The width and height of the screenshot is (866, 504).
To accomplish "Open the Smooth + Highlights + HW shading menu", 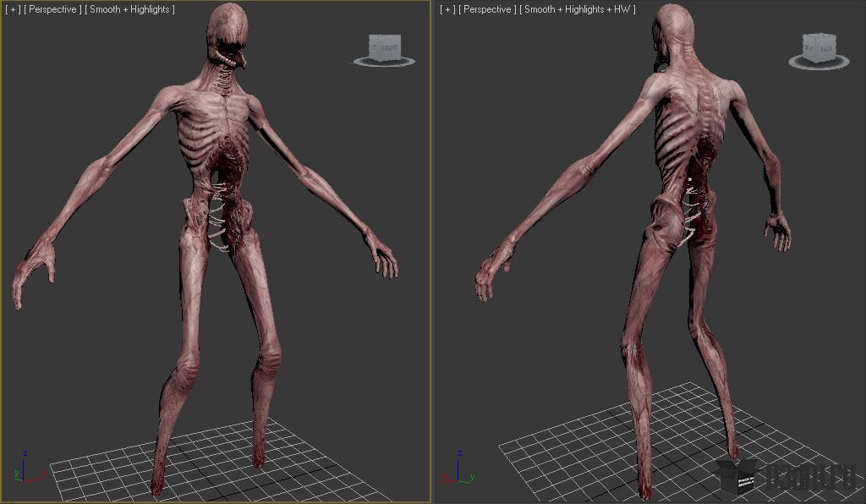I will click(x=577, y=9).
